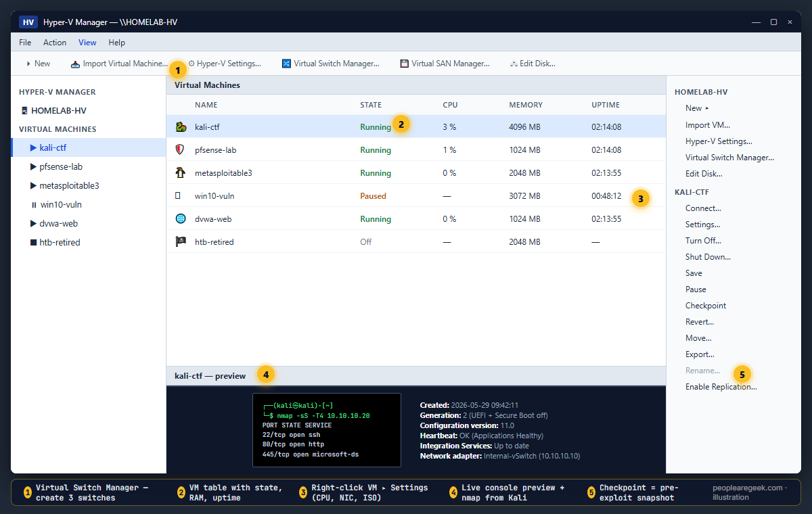
Task: Sort by UPTIME column header
Action: pyautogui.click(x=606, y=105)
